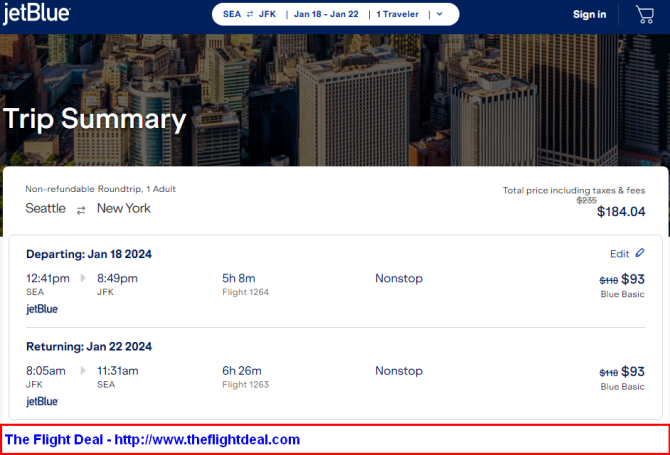The image size is (670, 455).
Task: Click the jetBlue logo under the departing flight
Action: pos(42,309)
